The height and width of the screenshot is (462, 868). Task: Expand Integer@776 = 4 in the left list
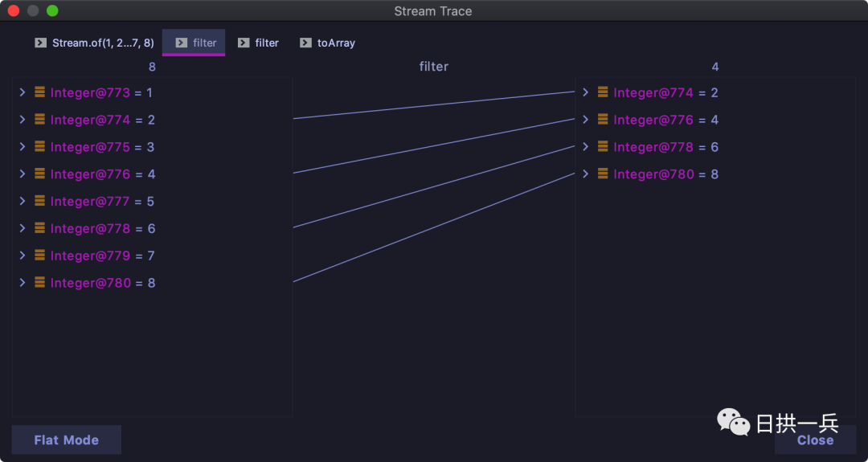tap(23, 174)
